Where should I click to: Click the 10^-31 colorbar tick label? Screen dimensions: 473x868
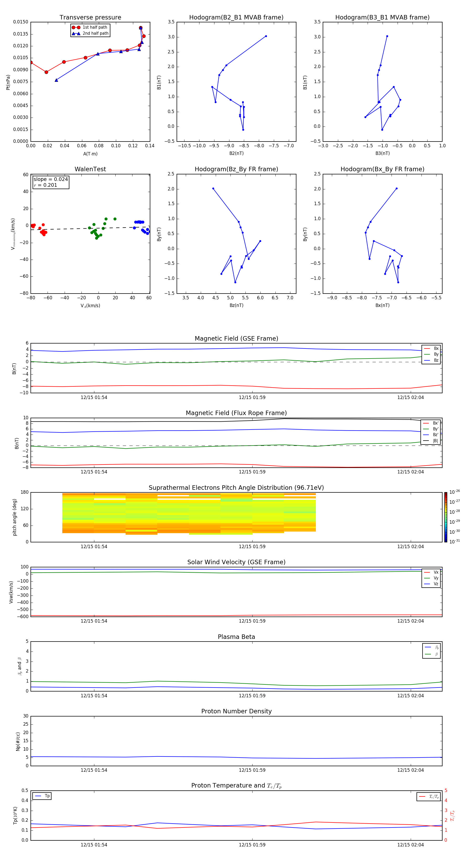455,542
